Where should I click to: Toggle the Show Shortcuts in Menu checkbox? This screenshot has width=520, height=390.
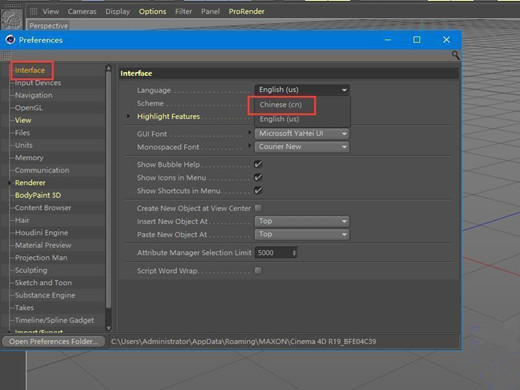pyautogui.click(x=258, y=190)
